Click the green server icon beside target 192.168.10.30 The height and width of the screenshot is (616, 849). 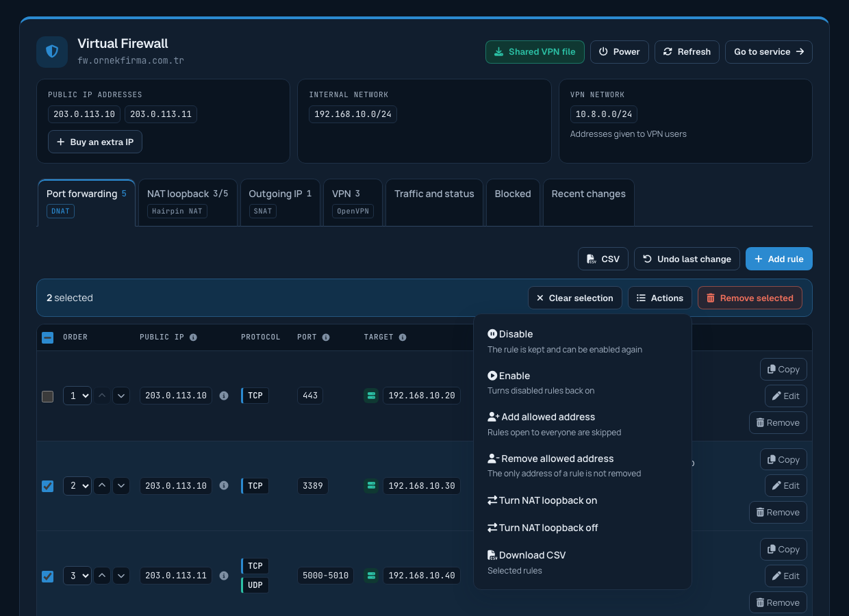pos(371,486)
